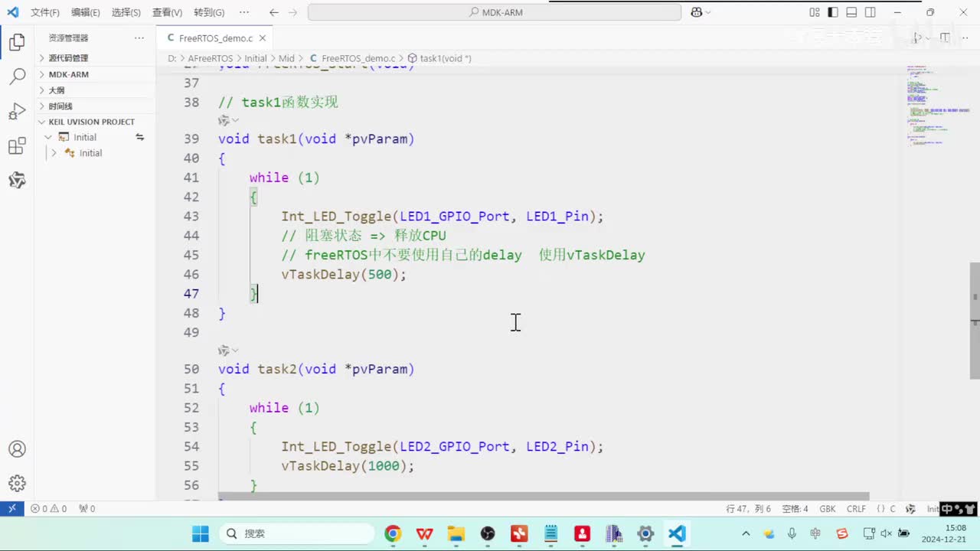980x551 pixels.
Task: Expand the 大纲 outline section
Action: click(x=96, y=90)
